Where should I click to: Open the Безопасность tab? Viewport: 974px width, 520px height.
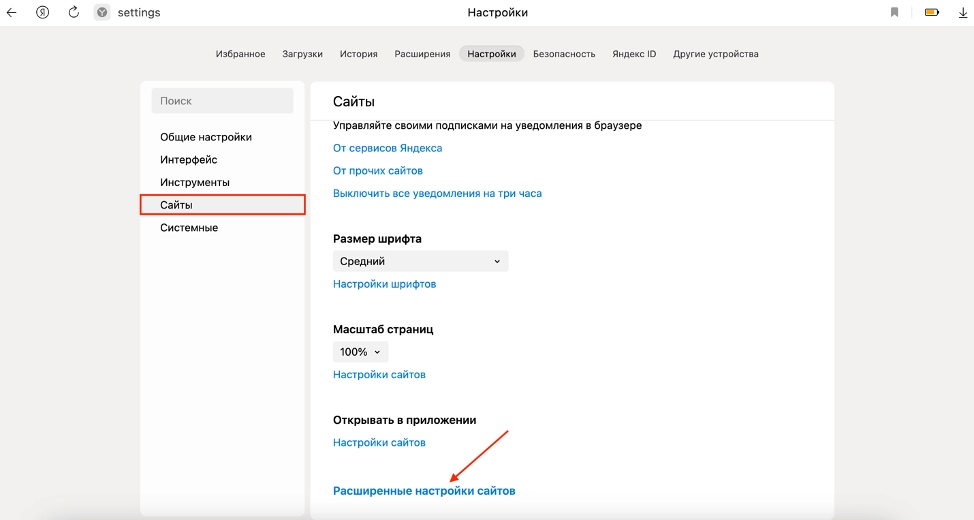click(x=564, y=54)
